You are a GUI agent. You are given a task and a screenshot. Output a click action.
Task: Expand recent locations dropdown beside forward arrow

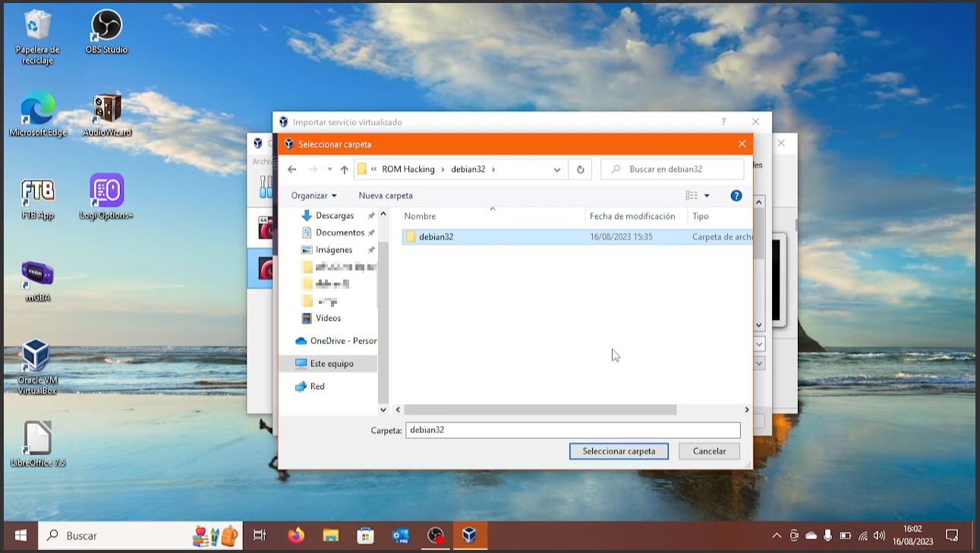pos(329,169)
